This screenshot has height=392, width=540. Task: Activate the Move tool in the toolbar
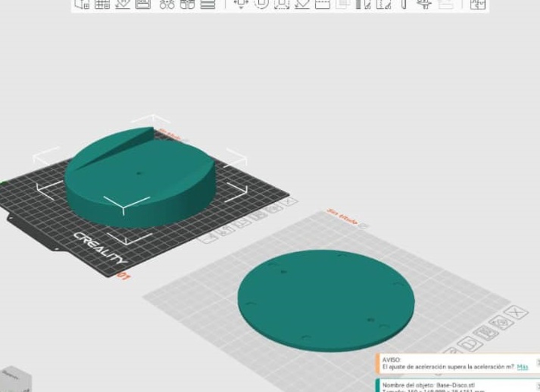(x=241, y=4)
